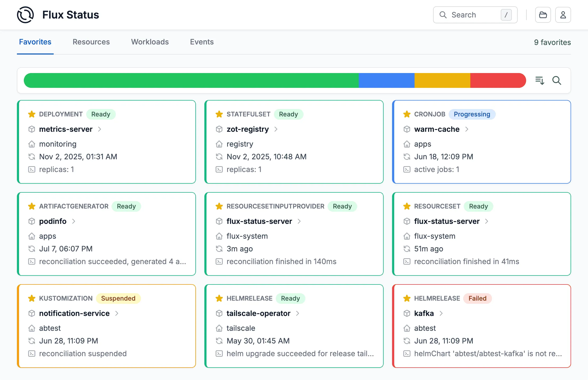Click the refresh icon beside 51m ago

pyautogui.click(x=407, y=249)
